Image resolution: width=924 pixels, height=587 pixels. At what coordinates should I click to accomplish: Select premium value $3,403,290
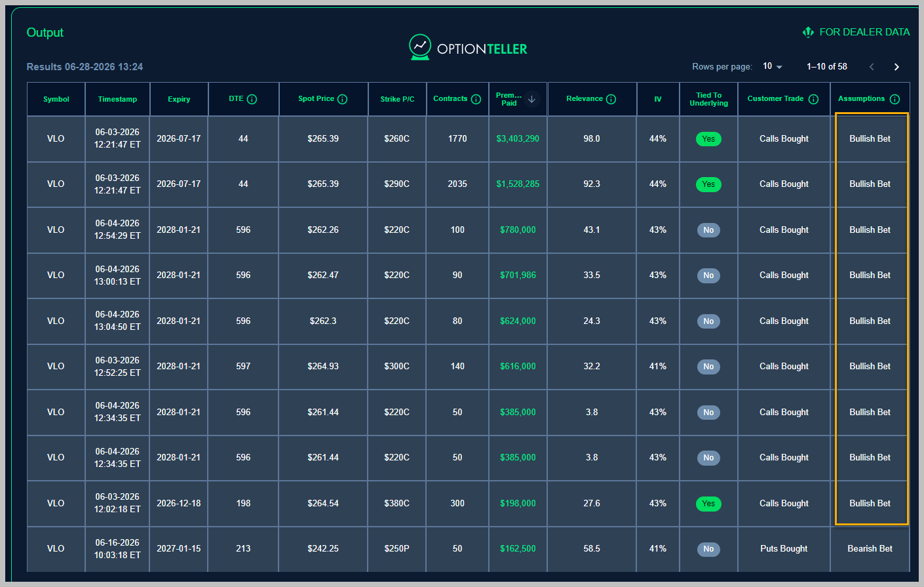(518, 138)
